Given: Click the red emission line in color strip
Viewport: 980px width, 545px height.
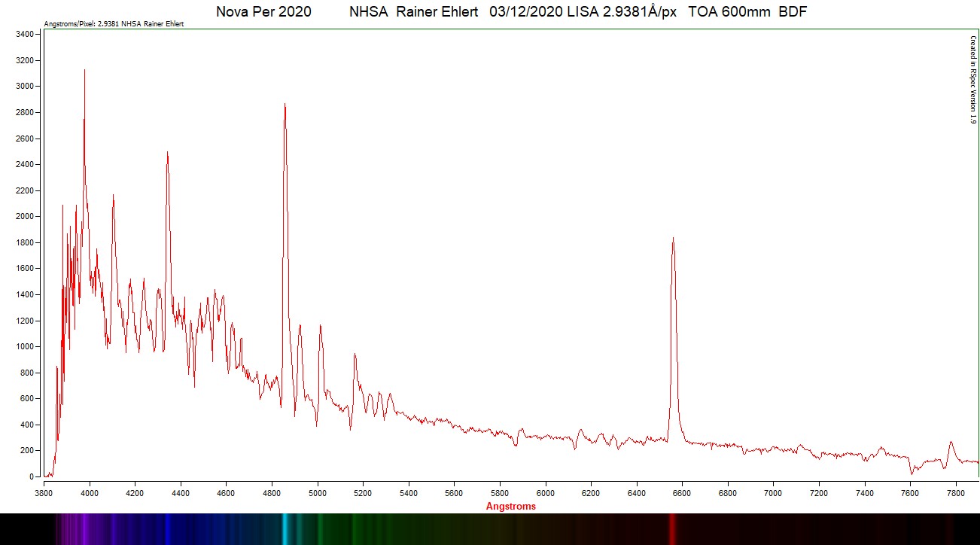Looking at the screenshot, I should click(x=672, y=529).
